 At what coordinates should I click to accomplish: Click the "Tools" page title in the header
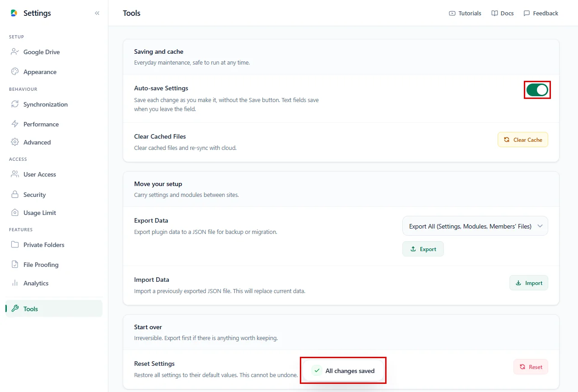[132, 13]
